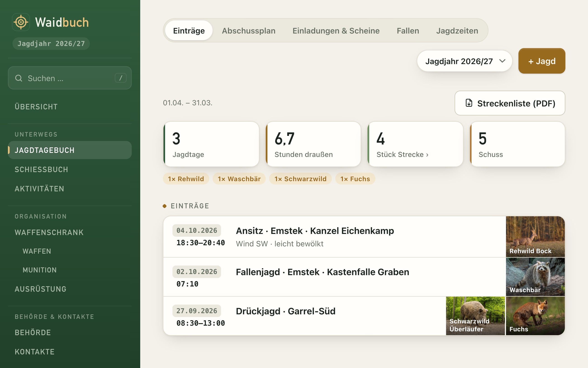The width and height of the screenshot is (588, 368).
Task: Open the 6,7 Stunden draußen card
Action: [x=313, y=144]
